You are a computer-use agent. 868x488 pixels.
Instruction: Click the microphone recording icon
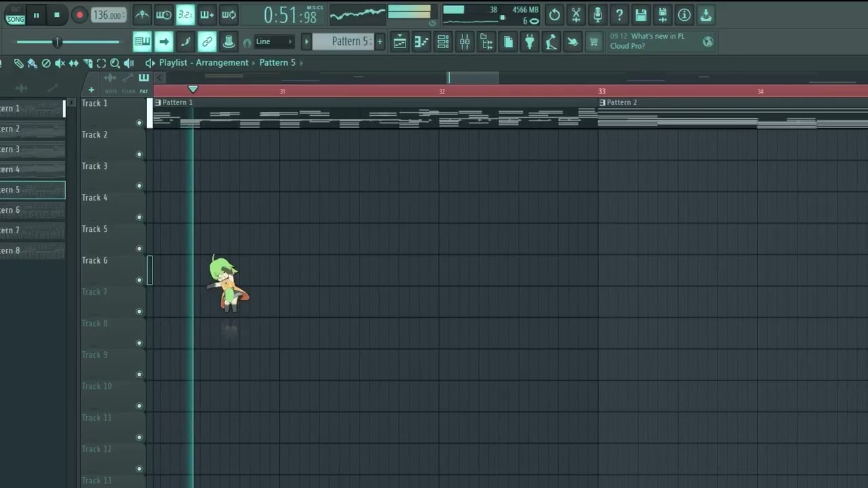tap(597, 14)
